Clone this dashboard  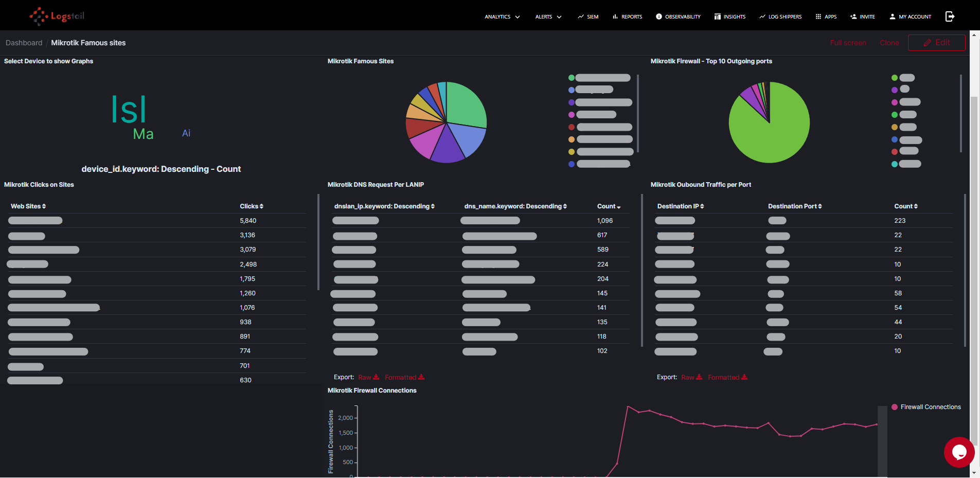889,43
